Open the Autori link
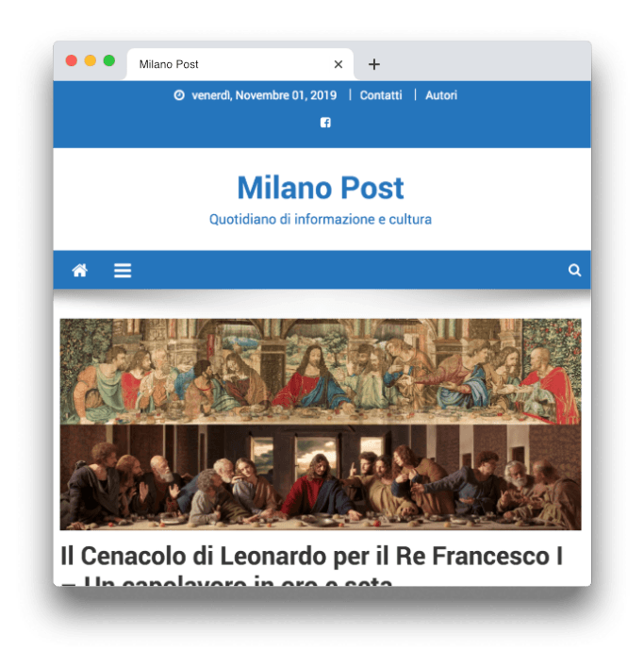This screenshot has width=644, height=651. 441,95
